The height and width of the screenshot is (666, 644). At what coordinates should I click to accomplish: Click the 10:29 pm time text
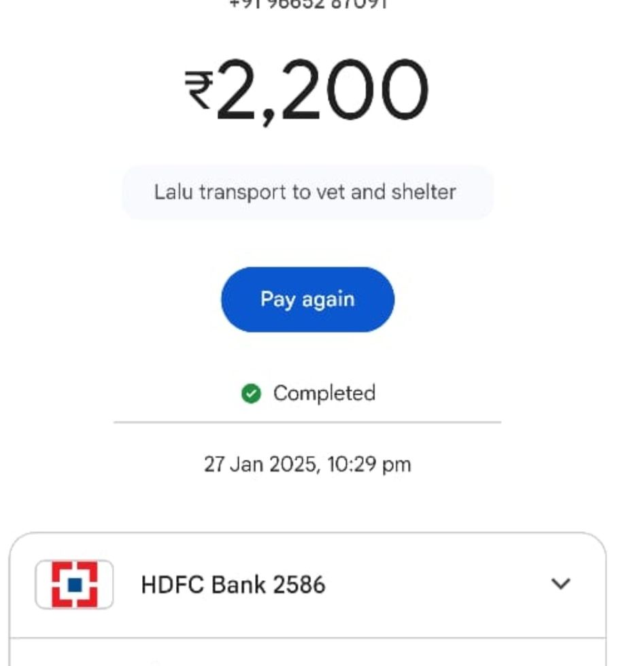point(369,464)
